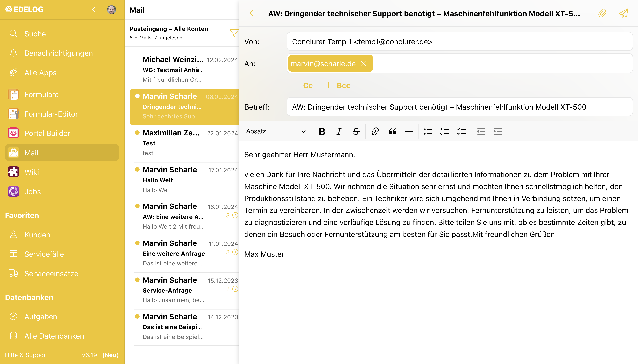The width and height of the screenshot is (638, 364).
Task: Remove recipient marvin@scharle.de
Action: 363,64
